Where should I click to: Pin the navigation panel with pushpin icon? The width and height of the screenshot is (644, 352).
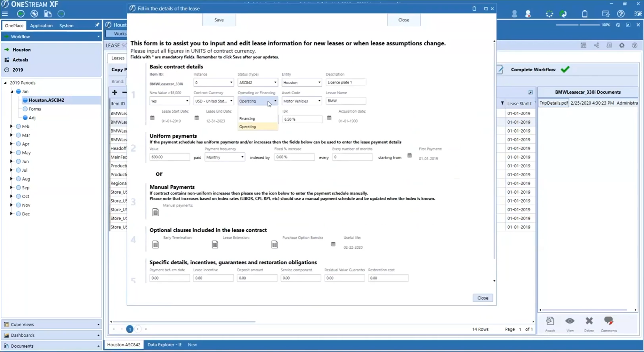point(97,25)
